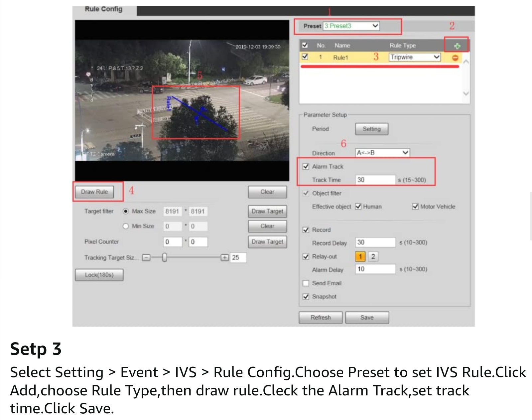
Task: Select relay-out channel 1
Action: click(360, 256)
